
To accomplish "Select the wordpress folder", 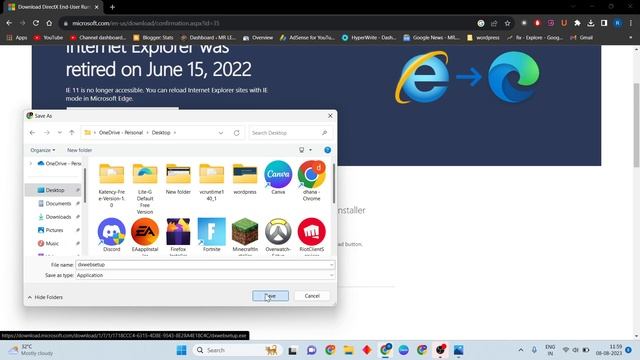I will [x=245, y=178].
